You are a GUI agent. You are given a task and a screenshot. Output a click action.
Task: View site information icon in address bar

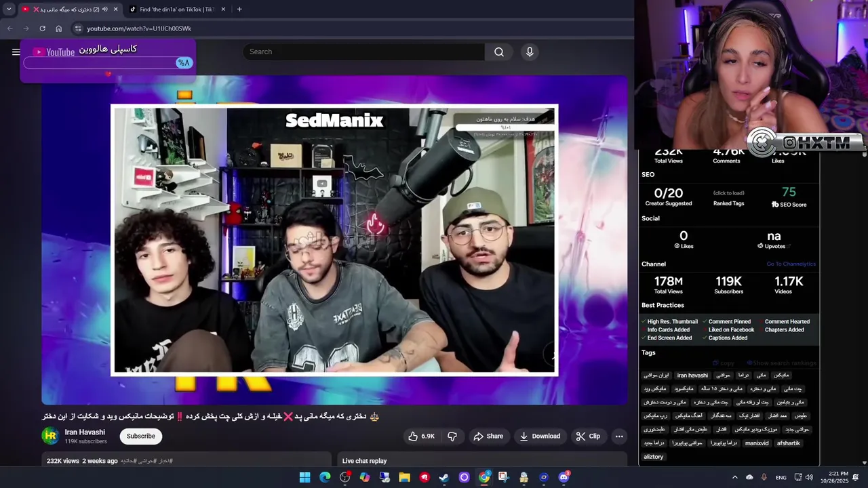[x=78, y=28]
